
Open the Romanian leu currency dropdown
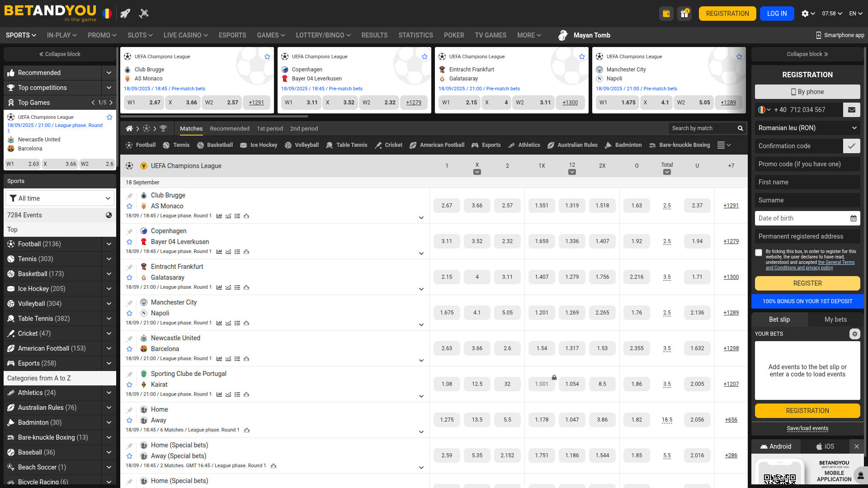807,128
